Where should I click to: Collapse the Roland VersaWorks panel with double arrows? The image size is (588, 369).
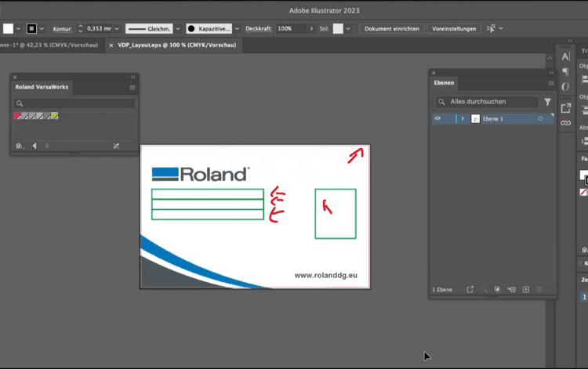132,77
